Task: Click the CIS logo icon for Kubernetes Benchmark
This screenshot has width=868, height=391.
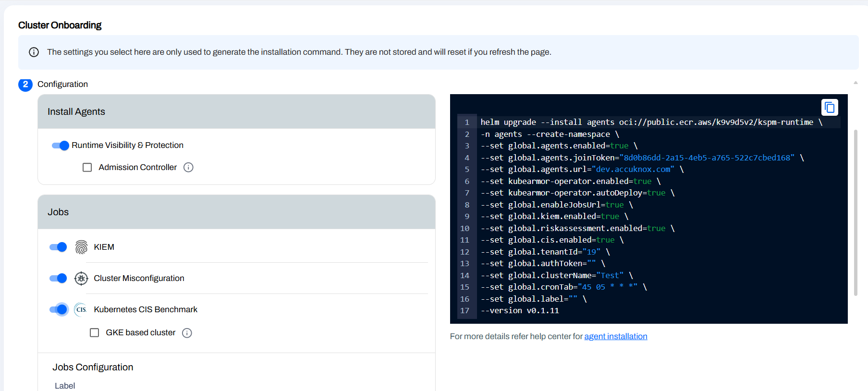Action: point(81,309)
